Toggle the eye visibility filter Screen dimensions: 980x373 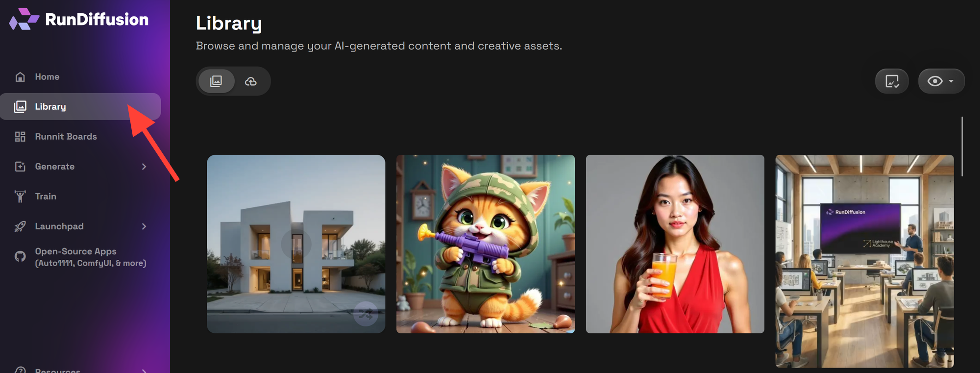click(x=935, y=81)
